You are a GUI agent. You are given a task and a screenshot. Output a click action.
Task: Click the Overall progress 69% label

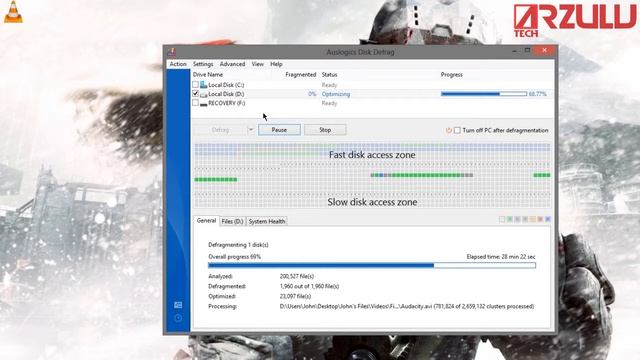point(234,257)
